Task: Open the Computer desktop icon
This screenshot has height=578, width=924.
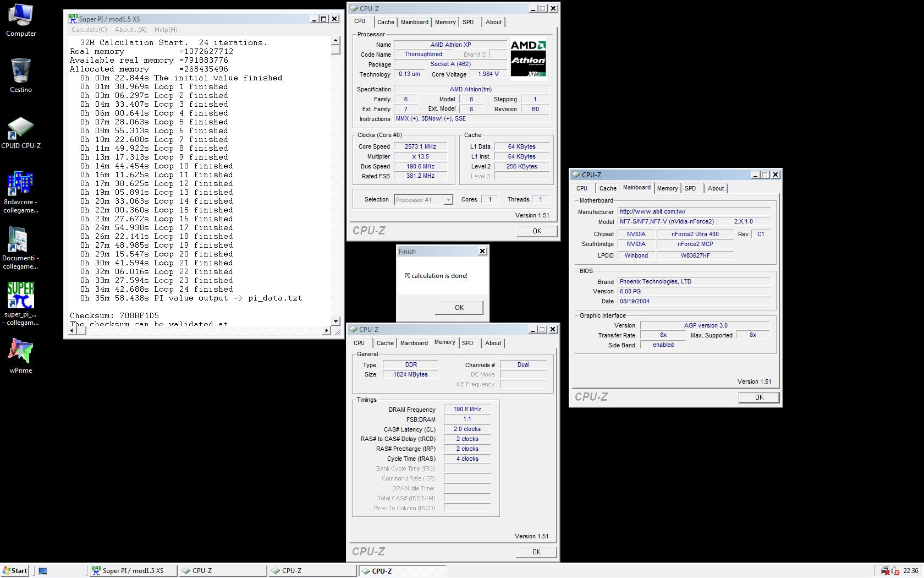Action: pyautogui.click(x=21, y=20)
